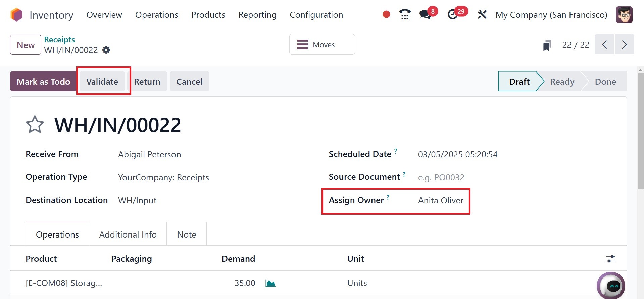Open the Source Document help tooltip

coord(404,174)
